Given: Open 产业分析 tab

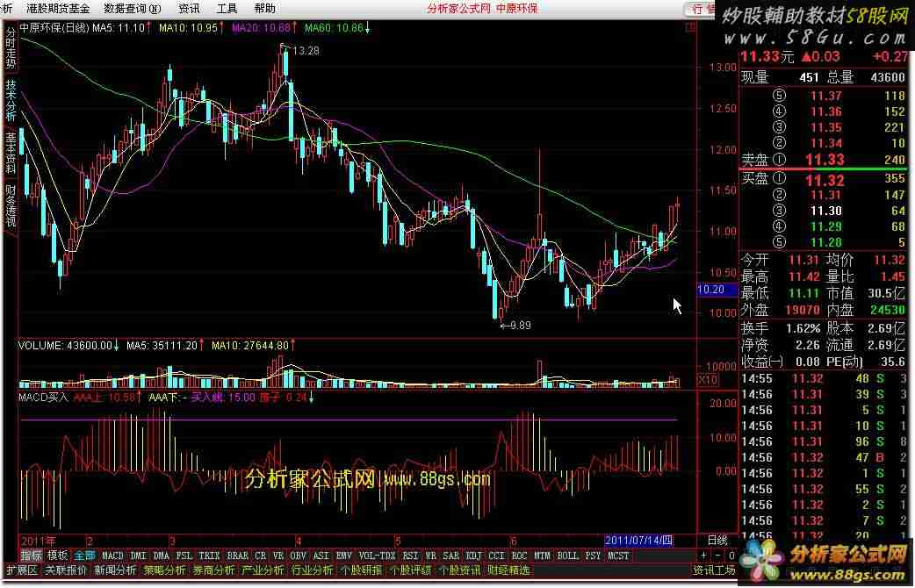Looking at the screenshot, I should [x=263, y=570].
